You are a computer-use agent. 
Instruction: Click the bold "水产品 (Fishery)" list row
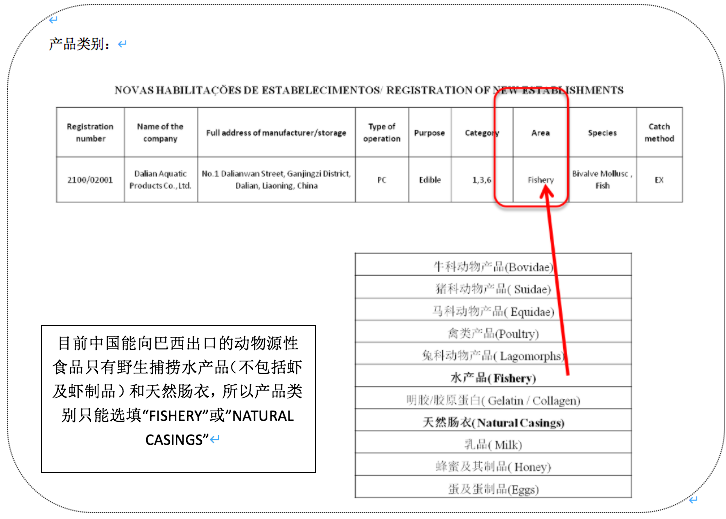point(493,378)
